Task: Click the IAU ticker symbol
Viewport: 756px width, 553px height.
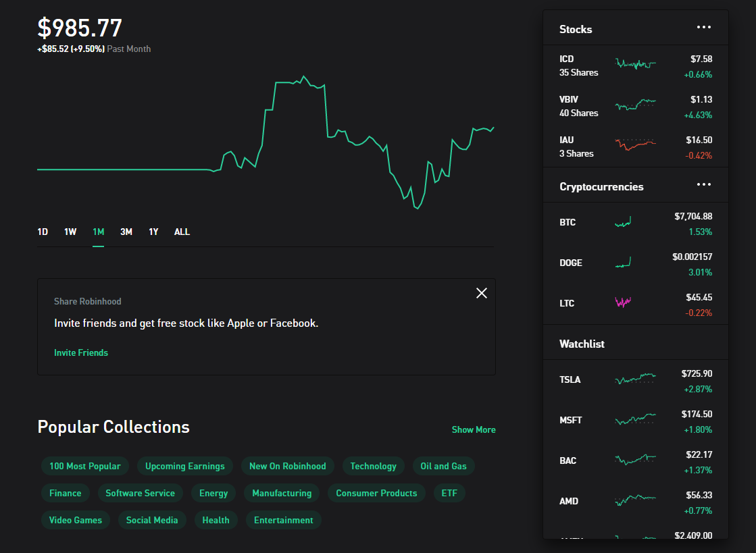Action: point(567,140)
